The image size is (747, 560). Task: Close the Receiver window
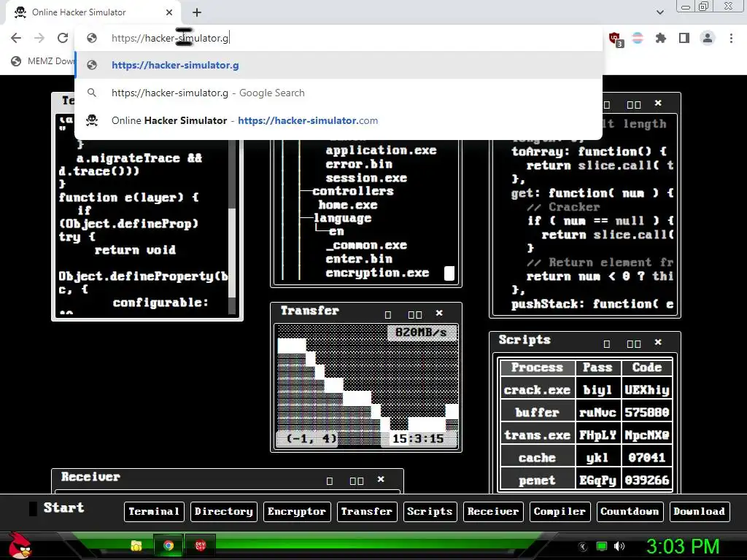(x=381, y=479)
